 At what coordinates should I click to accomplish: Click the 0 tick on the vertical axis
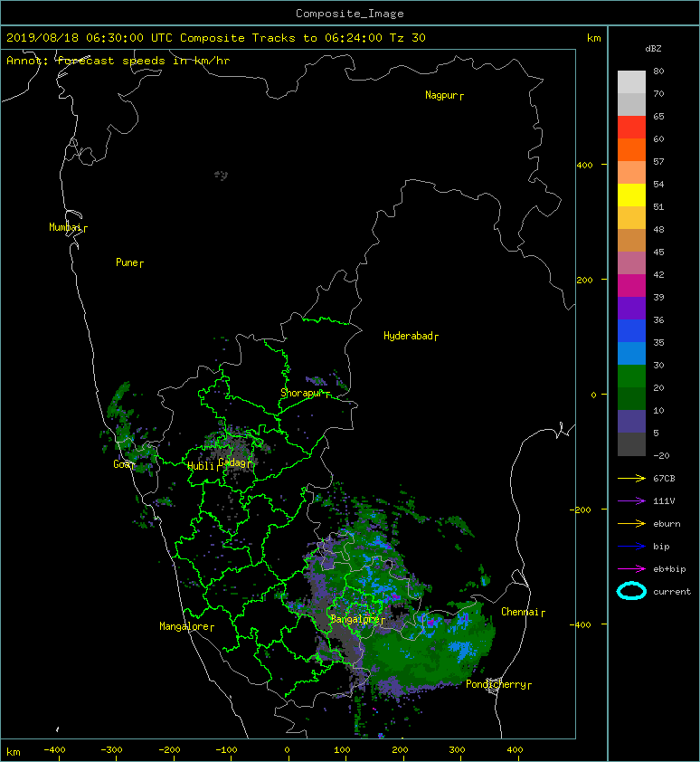[x=593, y=395]
